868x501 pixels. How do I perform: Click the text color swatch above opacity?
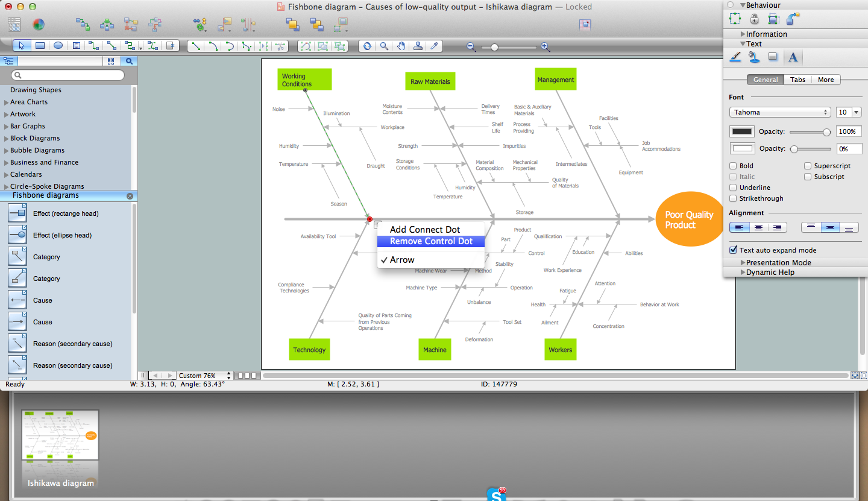741,131
